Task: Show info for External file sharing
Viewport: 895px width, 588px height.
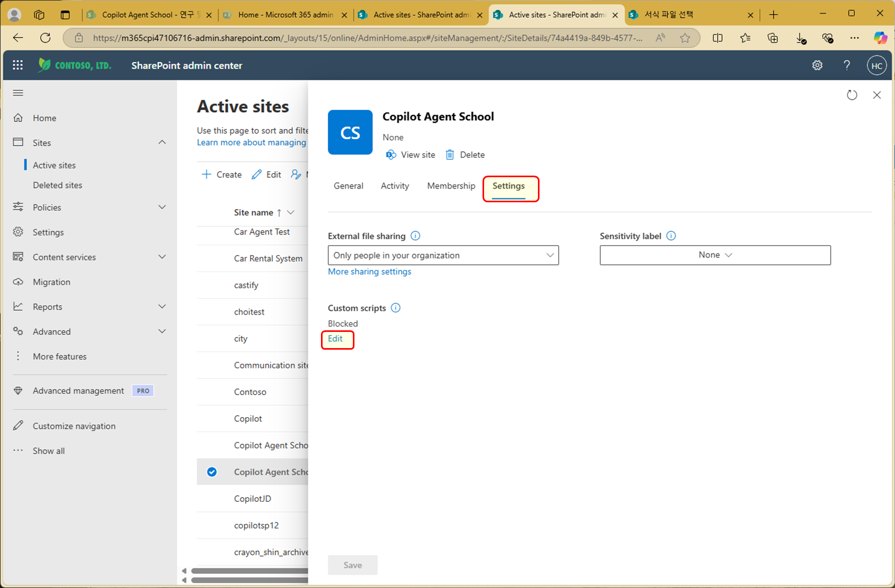Action: click(415, 236)
